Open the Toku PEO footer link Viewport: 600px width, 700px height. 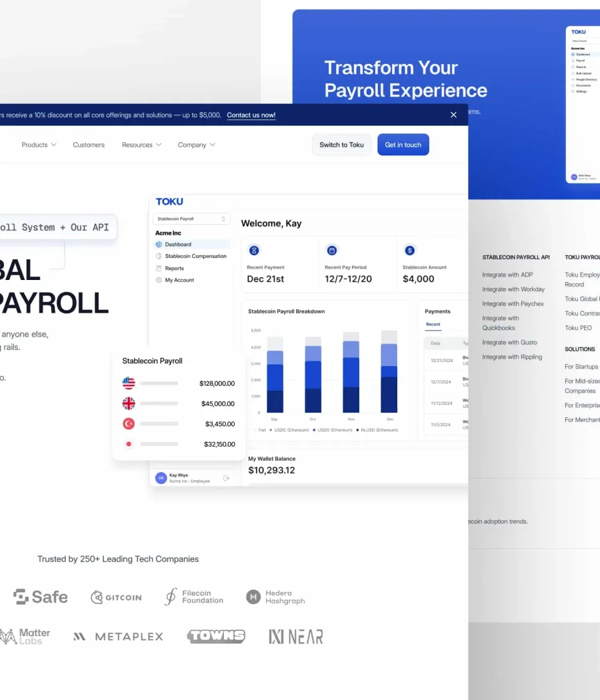pyautogui.click(x=578, y=328)
